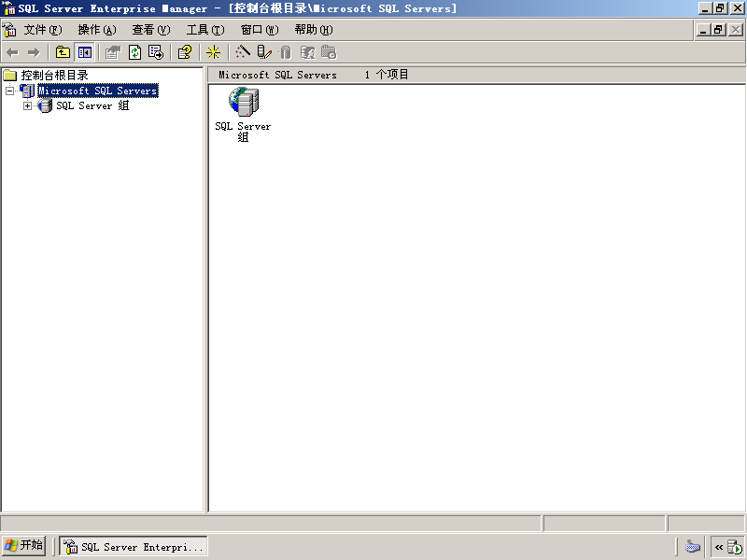The height and width of the screenshot is (560, 747).
Task: Click the grayed New Job toolbar icon
Action: click(330, 52)
